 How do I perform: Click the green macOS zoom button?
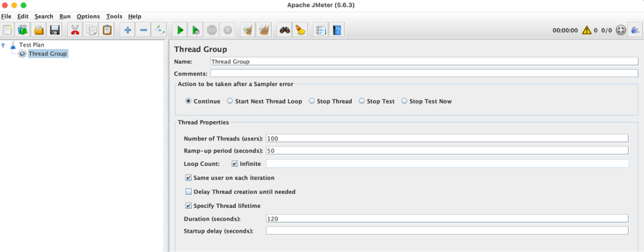coord(23,5)
